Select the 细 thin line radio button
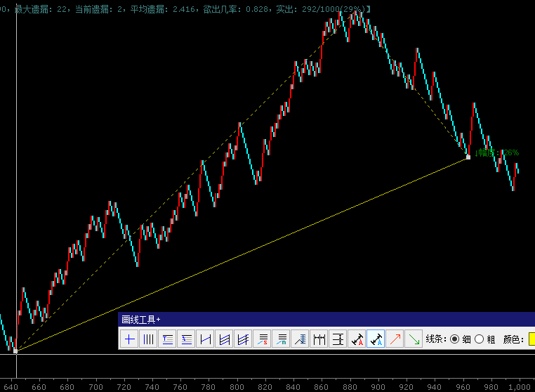The width and height of the screenshot is (535, 392). tap(455, 339)
